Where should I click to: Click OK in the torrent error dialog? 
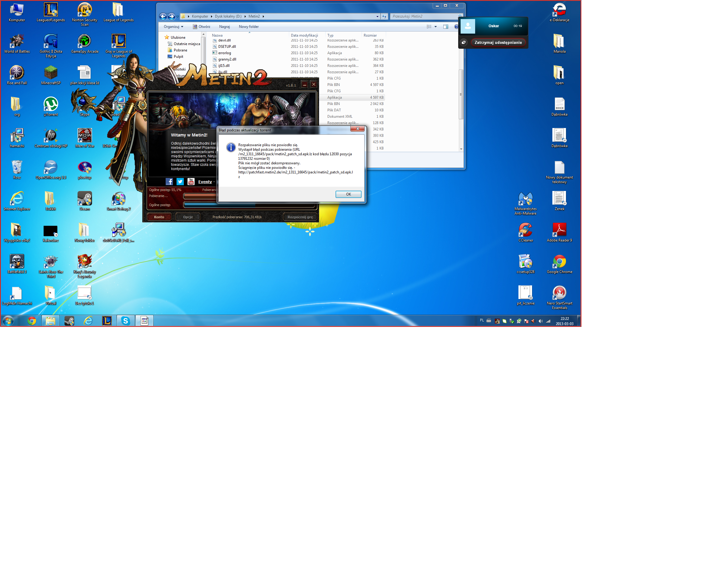348,194
